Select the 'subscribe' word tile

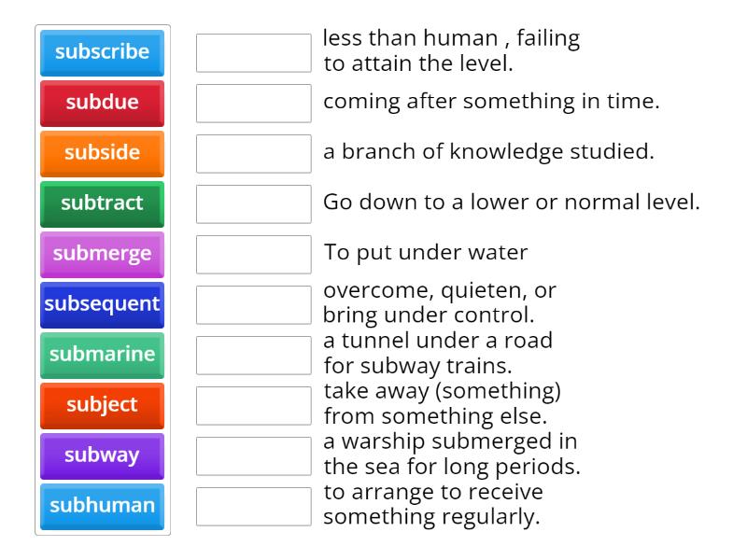point(102,53)
